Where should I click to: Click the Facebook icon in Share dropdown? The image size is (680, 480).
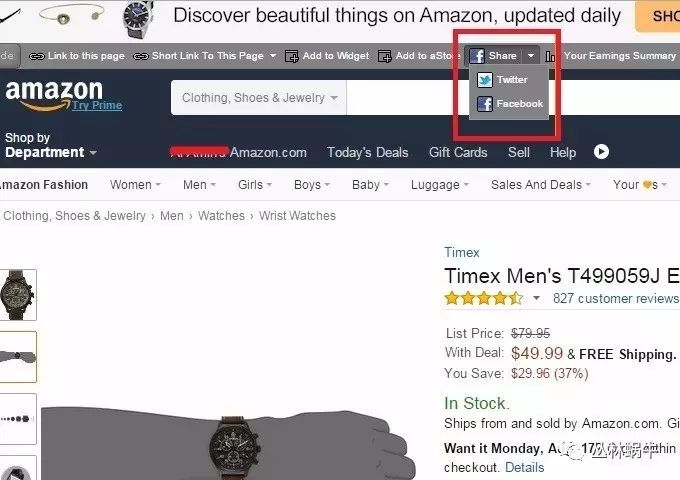tap(484, 104)
